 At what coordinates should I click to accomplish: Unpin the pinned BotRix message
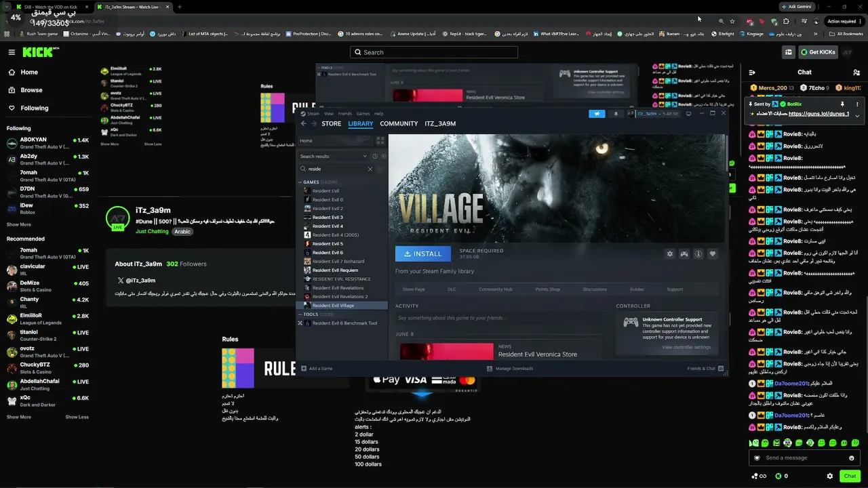click(842, 104)
